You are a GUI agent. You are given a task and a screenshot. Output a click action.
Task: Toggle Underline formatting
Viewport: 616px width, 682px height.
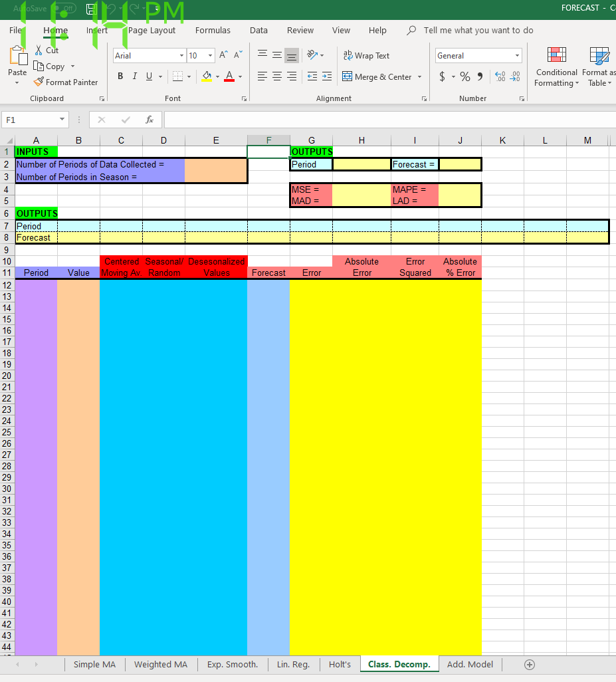(x=149, y=76)
